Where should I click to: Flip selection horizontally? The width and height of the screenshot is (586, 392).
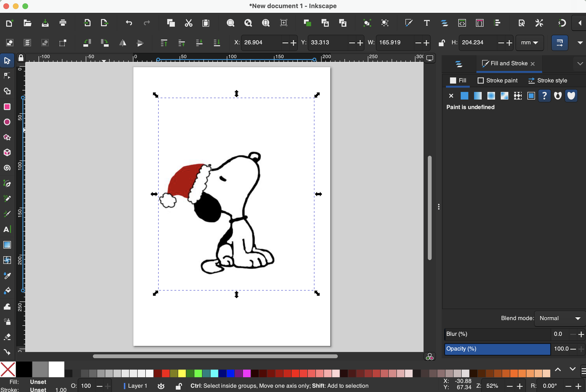coord(122,43)
